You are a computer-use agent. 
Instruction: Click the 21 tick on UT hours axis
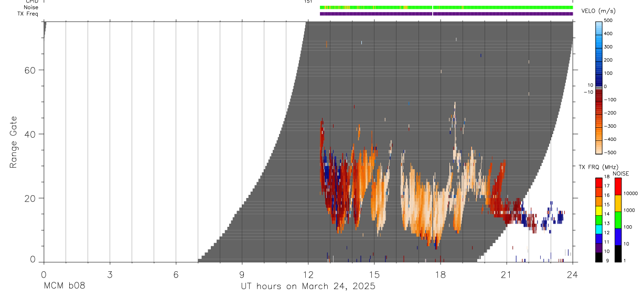click(x=506, y=274)
